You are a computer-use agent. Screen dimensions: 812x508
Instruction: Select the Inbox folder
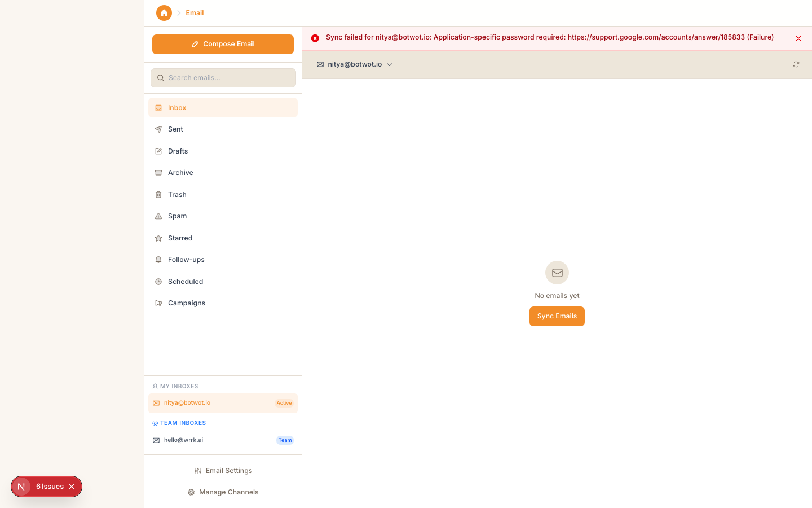click(x=177, y=108)
